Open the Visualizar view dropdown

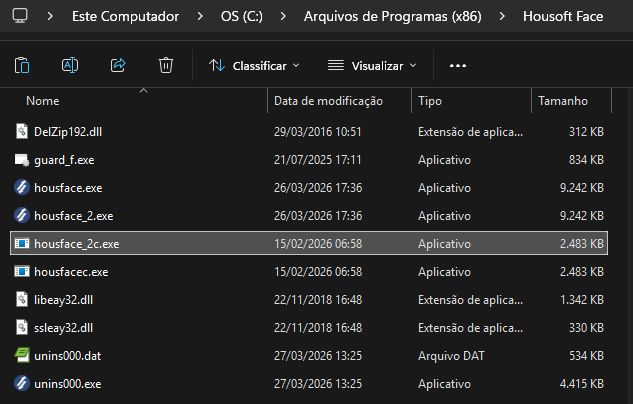(x=372, y=66)
